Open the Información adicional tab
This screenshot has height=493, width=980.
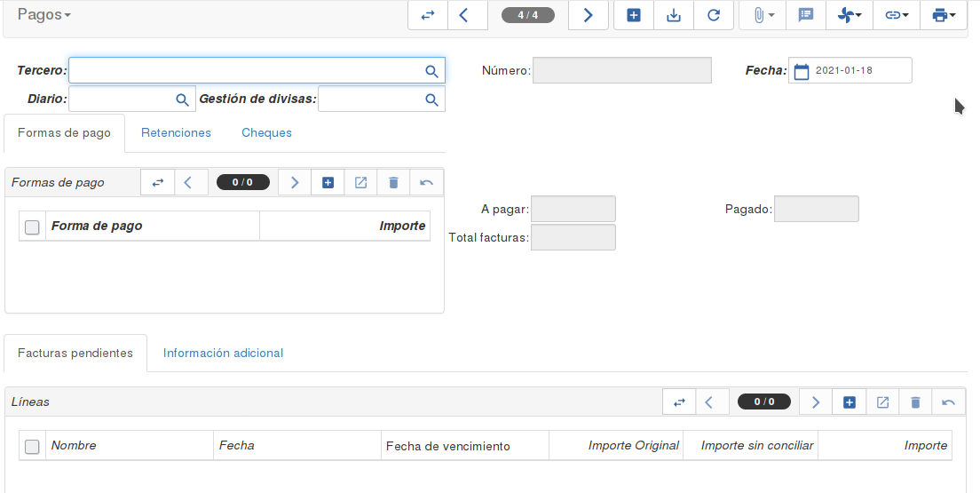[223, 353]
